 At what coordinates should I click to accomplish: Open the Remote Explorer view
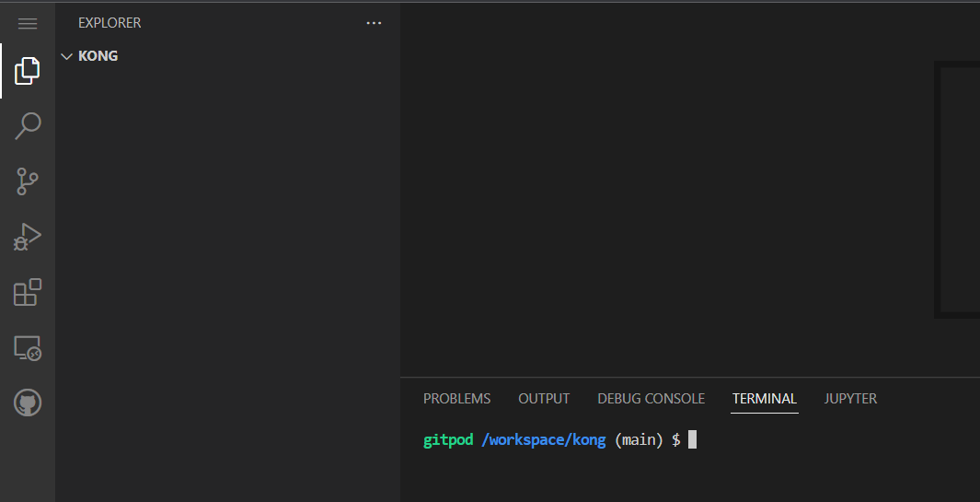28,347
